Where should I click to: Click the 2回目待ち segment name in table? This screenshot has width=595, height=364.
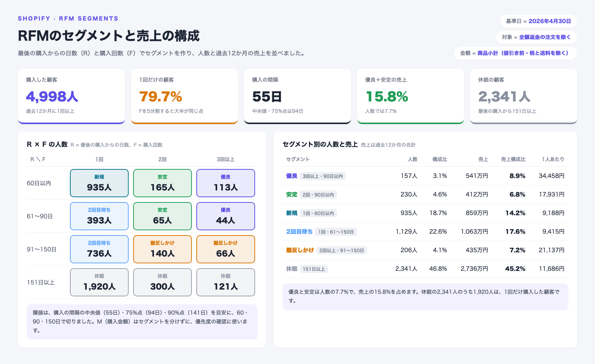tap(299, 232)
